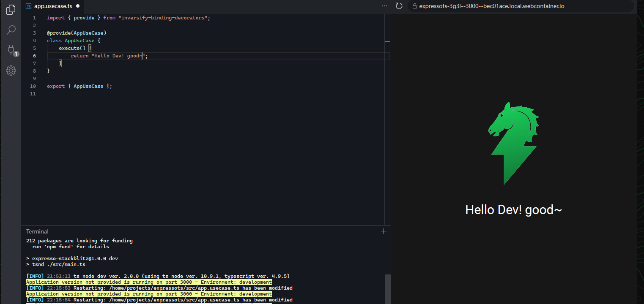Image resolution: width=644 pixels, height=304 pixels.
Task: Click the Terminal panel header
Action: 37,231
